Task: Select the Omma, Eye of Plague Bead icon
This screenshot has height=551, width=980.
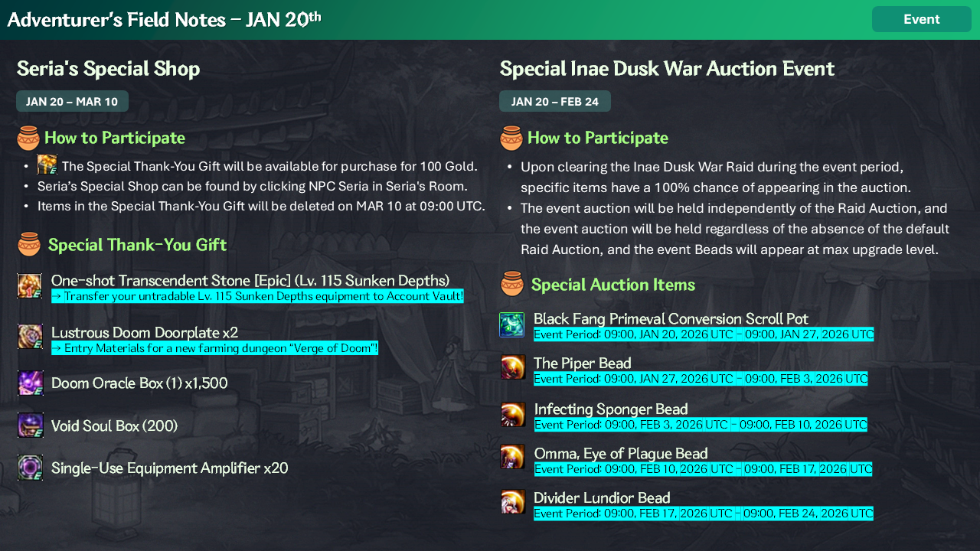Action: (x=512, y=457)
